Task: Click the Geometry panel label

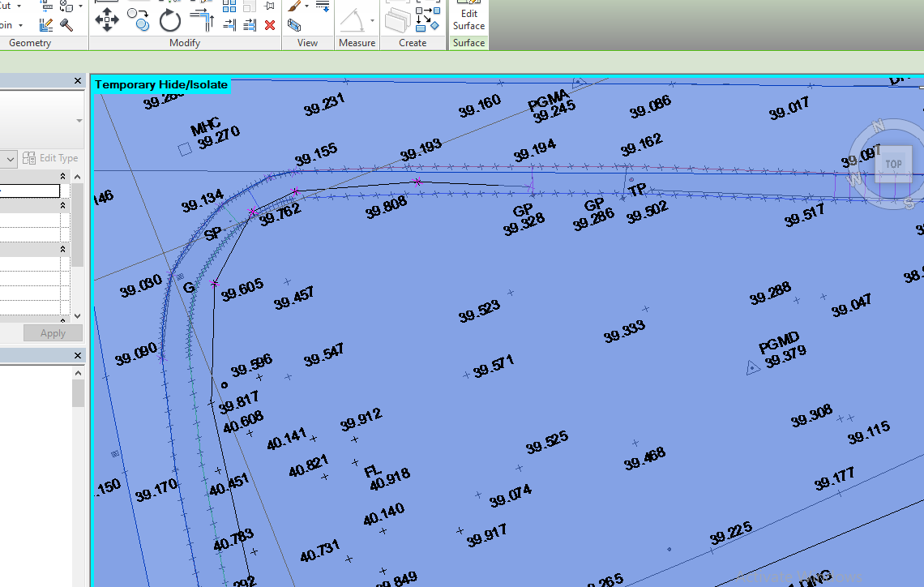Action: click(30, 43)
